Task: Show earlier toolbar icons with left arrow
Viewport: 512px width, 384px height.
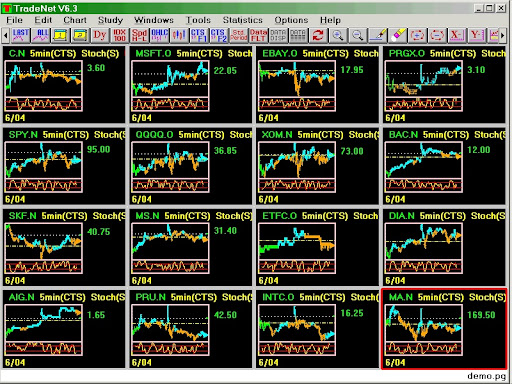Action: click(x=6, y=35)
